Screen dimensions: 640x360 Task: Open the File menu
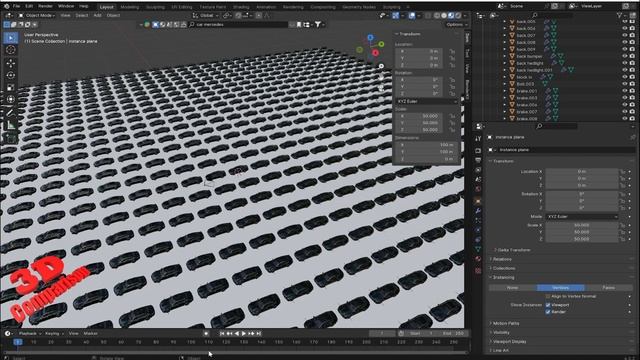tap(16, 7)
